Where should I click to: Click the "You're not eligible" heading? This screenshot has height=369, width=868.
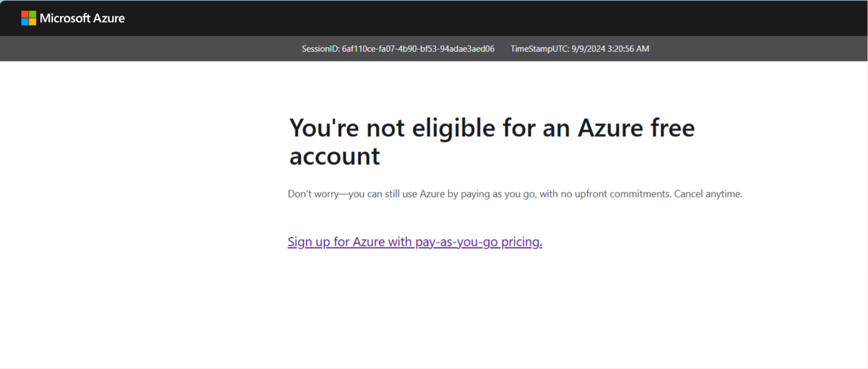pos(492,142)
